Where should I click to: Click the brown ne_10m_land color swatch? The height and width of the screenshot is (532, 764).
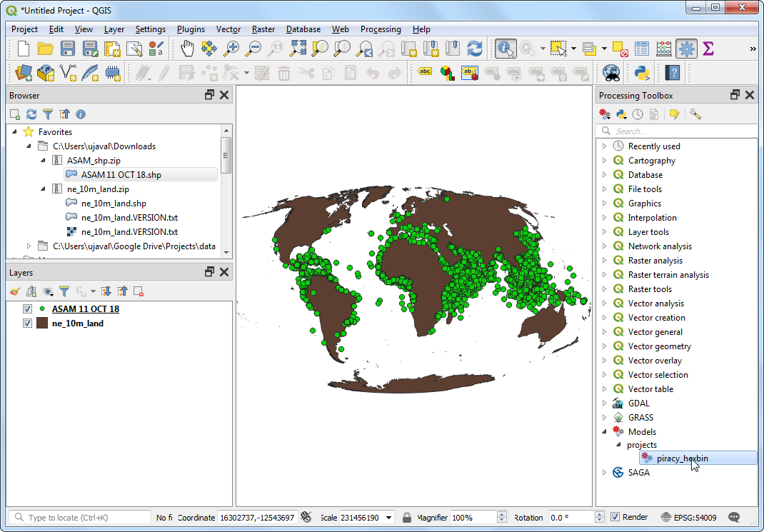click(42, 323)
